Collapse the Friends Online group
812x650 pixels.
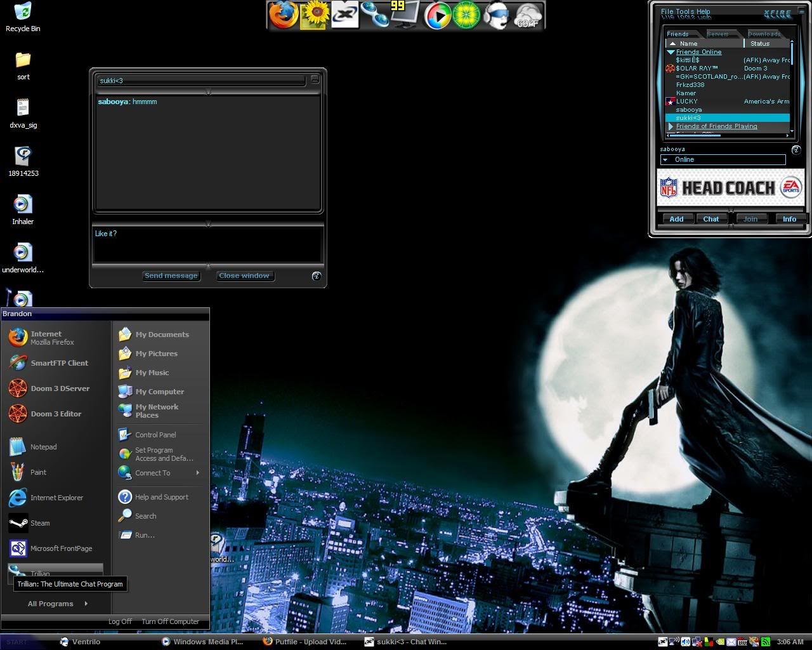pyautogui.click(x=671, y=52)
